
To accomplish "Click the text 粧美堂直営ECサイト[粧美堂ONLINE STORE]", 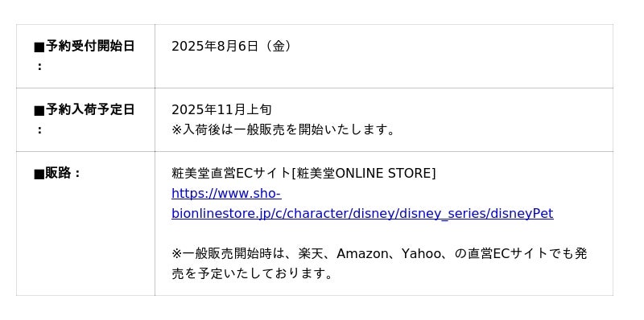I will [303, 173].
